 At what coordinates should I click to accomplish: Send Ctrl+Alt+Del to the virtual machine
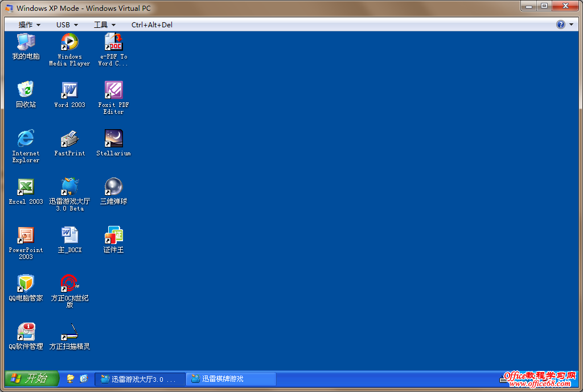151,24
